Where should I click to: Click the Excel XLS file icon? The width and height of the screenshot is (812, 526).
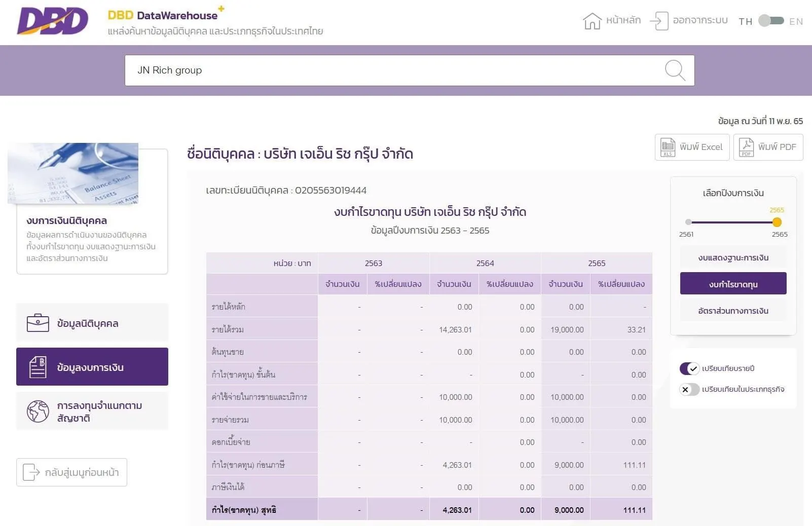click(668, 147)
